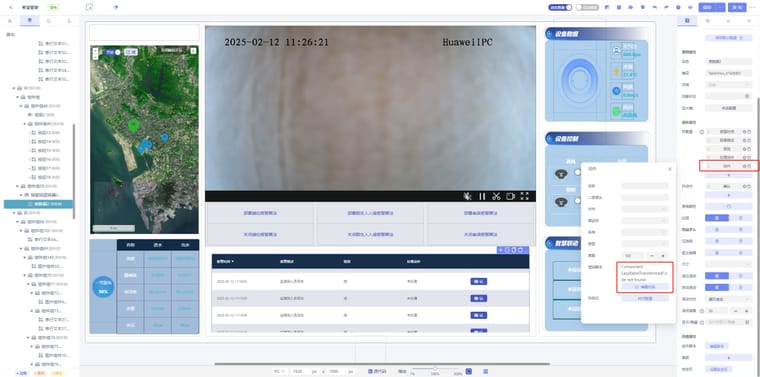The height and width of the screenshot is (377, 760).
Task: Click the zoom slider in bottom bar
Action: pos(434,369)
